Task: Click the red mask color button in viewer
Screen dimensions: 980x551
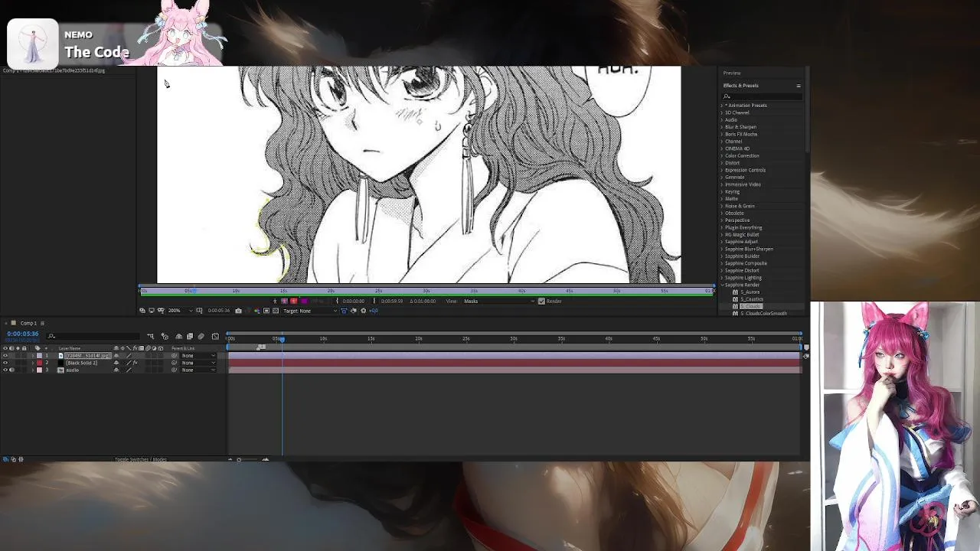Action: [x=293, y=301]
